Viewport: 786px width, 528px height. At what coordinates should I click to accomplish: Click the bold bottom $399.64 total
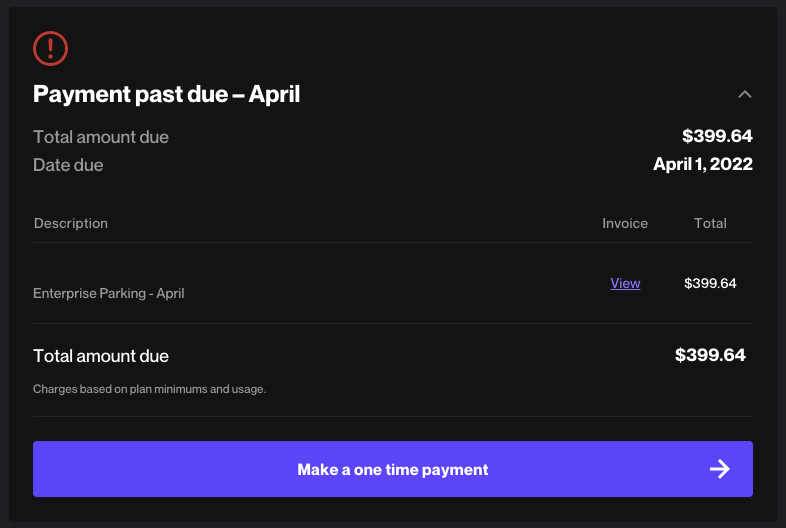click(710, 355)
